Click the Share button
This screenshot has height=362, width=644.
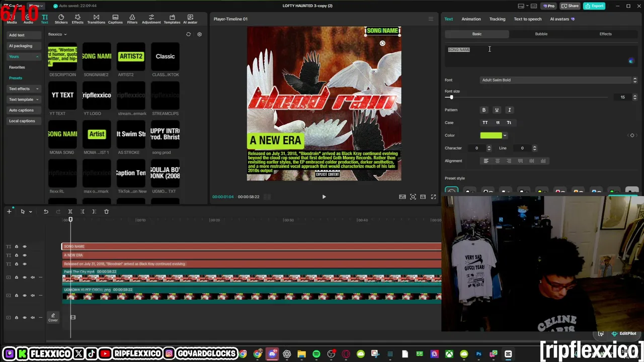[570, 6]
